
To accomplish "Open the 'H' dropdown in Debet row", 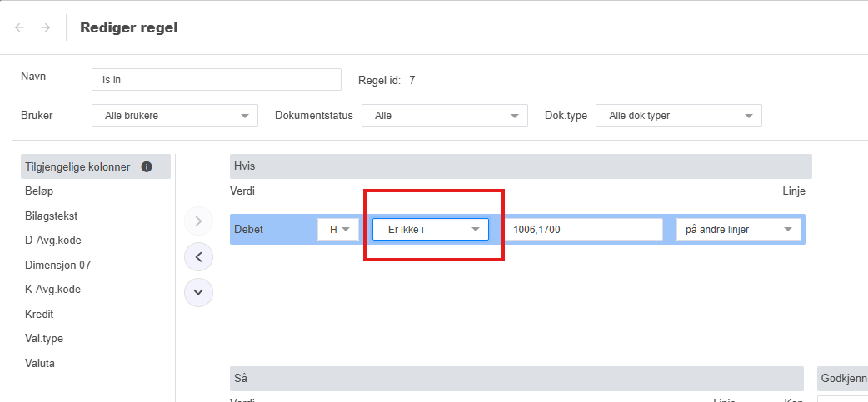I will coord(338,229).
